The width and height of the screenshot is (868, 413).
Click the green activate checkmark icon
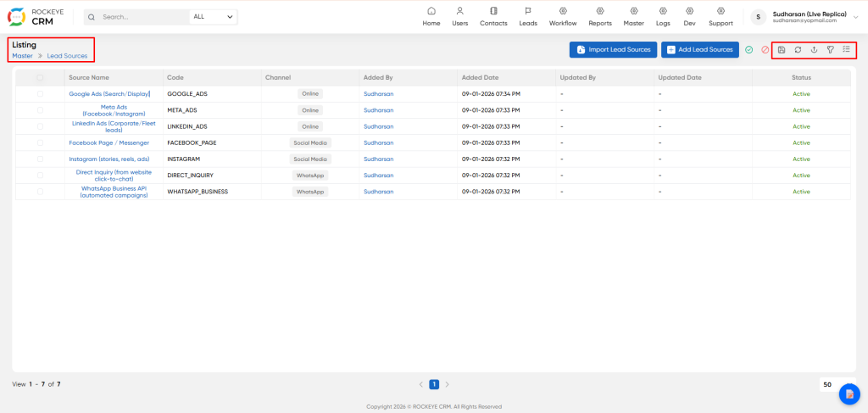748,50
